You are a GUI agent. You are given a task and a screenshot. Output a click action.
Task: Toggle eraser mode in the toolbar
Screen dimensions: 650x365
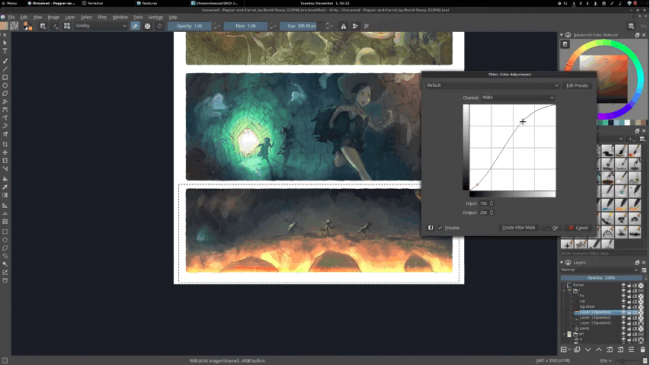click(x=135, y=26)
